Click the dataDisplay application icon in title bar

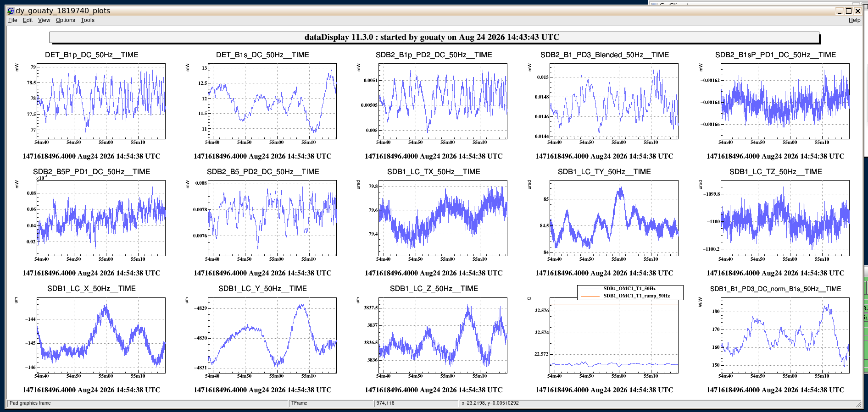11,11
